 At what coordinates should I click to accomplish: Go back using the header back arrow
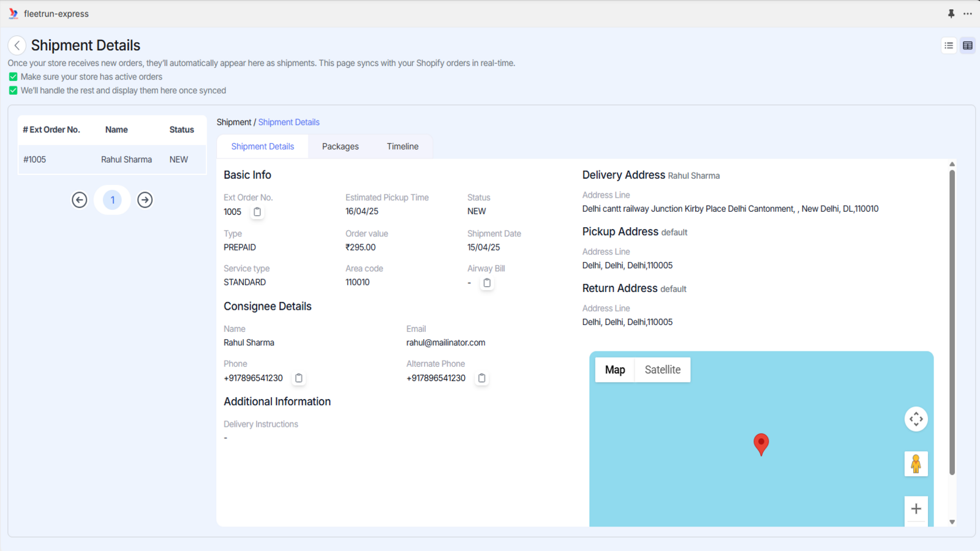pos(17,45)
